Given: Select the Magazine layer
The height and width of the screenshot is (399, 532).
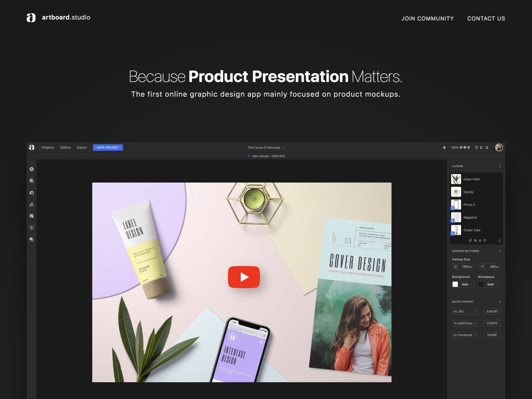Looking at the screenshot, I should click(476, 217).
